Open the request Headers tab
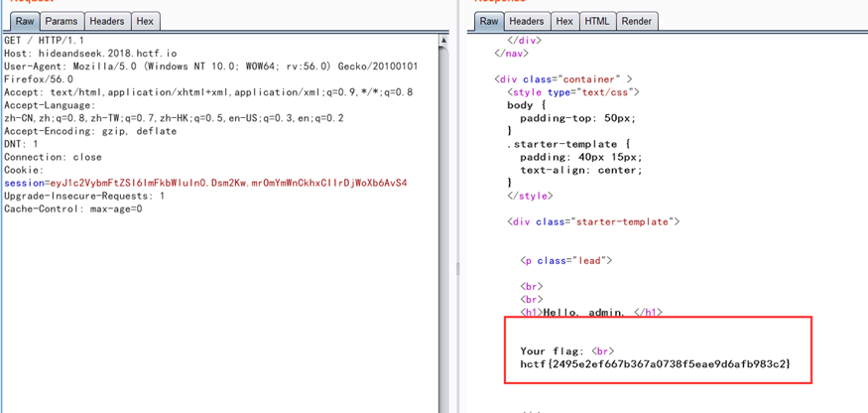The height and width of the screenshot is (413, 868). click(106, 21)
